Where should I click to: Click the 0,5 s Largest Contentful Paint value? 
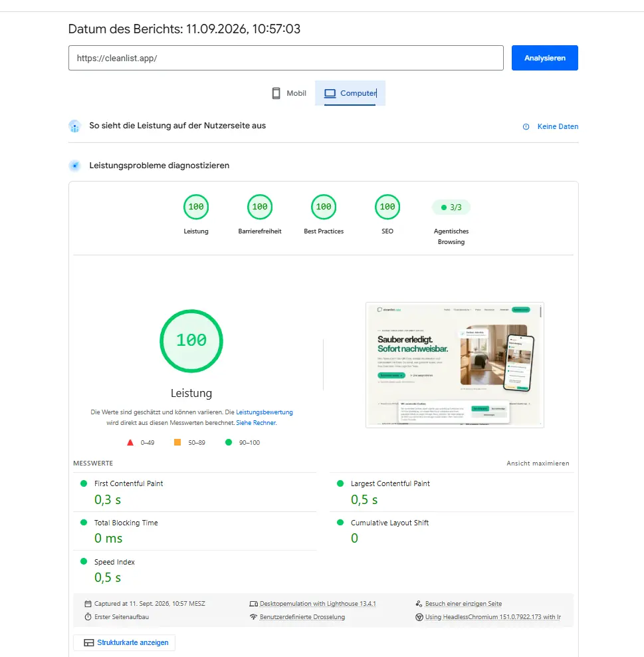click(x=364, y=499)
